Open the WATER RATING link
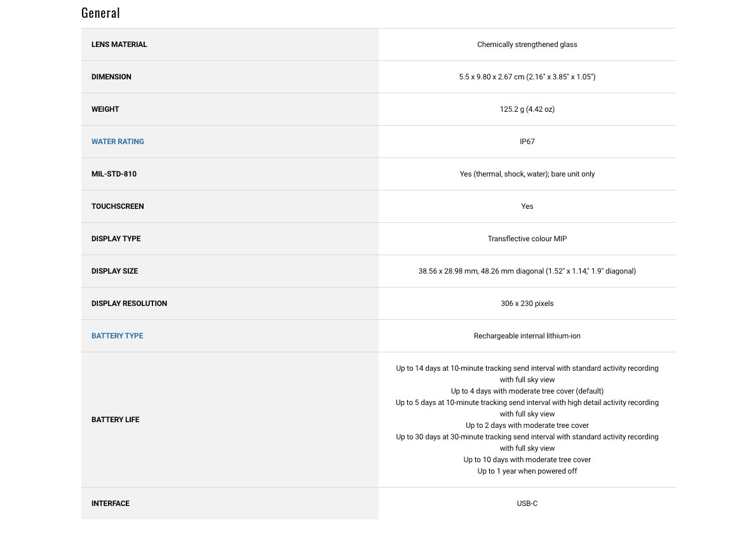This screenshot has width=756, height=539. [118, 142]
